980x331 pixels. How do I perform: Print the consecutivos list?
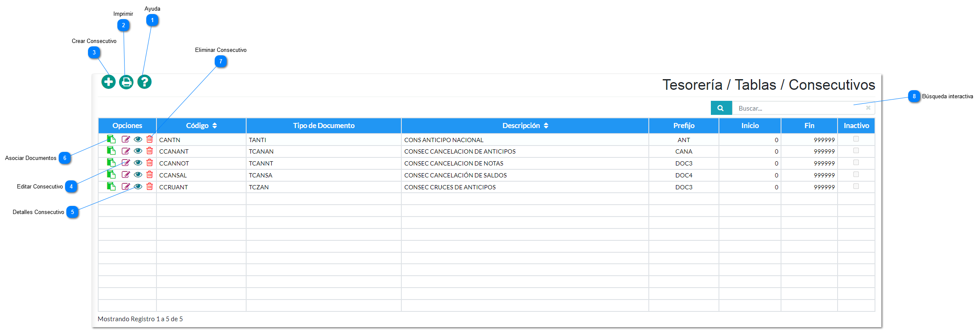pyautogui.click(x=126, y=82)
